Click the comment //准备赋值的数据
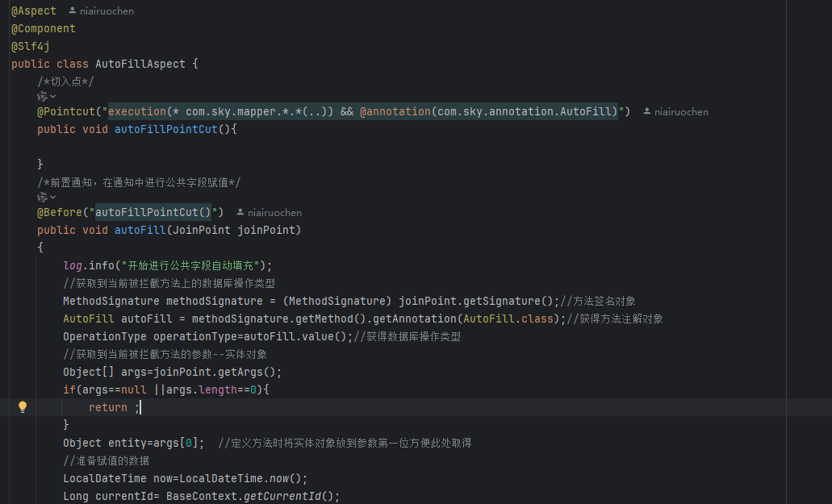Screen dimensions: 832x504 (107, 460)
